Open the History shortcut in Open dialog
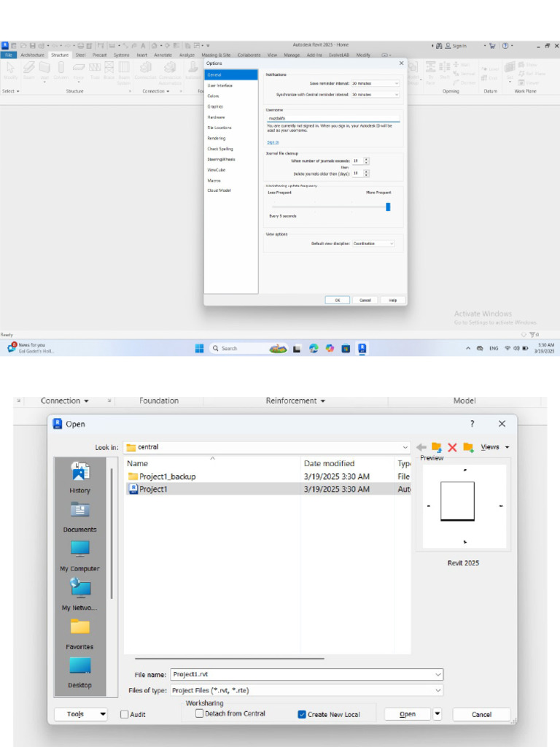Screen dimensions: 560x747 pyautogui.click(x=79, y=477)
